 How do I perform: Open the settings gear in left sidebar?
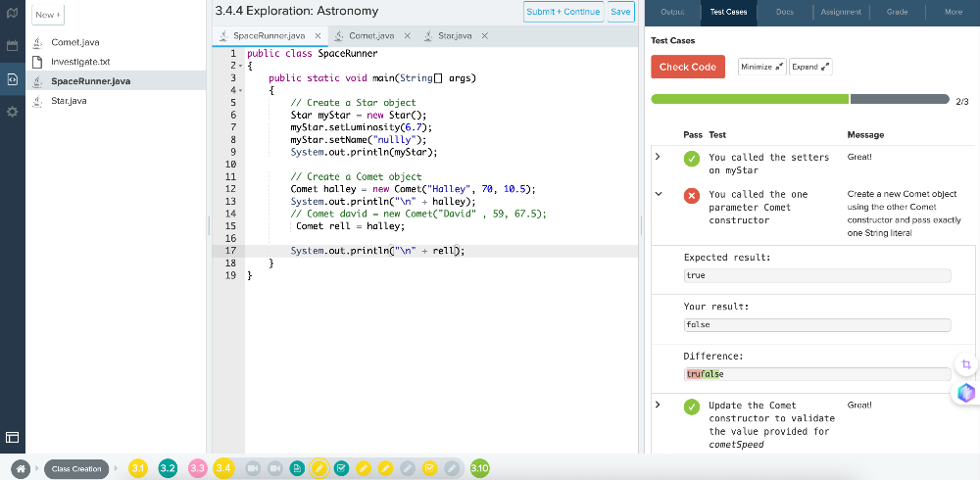(x=12, y=112)
